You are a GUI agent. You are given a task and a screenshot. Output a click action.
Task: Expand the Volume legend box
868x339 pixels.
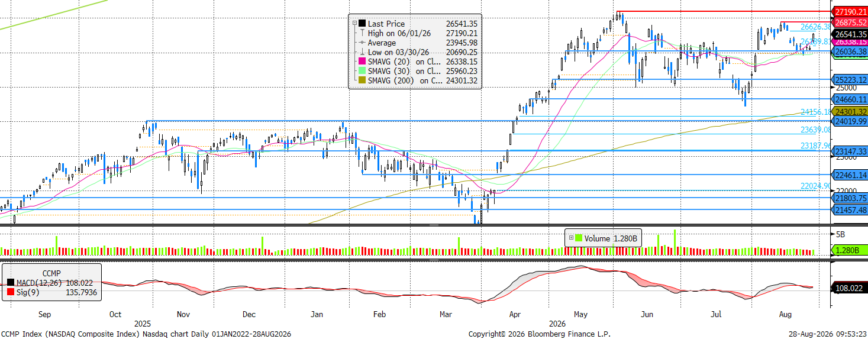pyautogui.click(x=571, y=238)
